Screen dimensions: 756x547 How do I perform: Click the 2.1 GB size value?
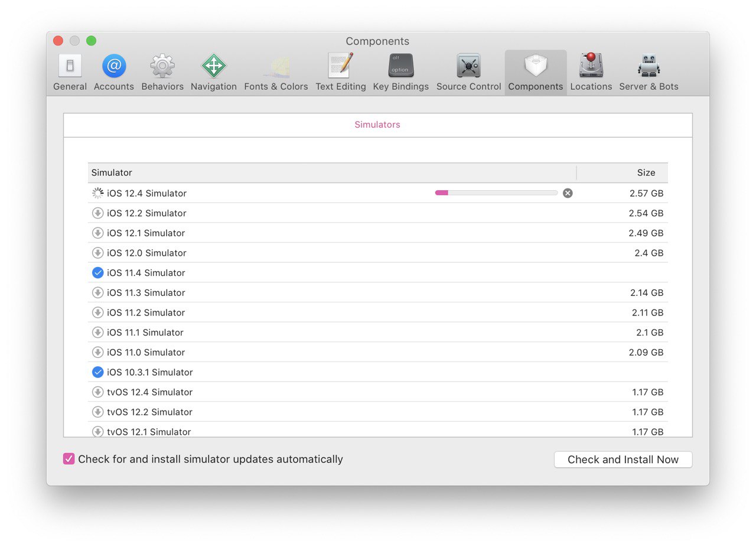click(650, 333)
